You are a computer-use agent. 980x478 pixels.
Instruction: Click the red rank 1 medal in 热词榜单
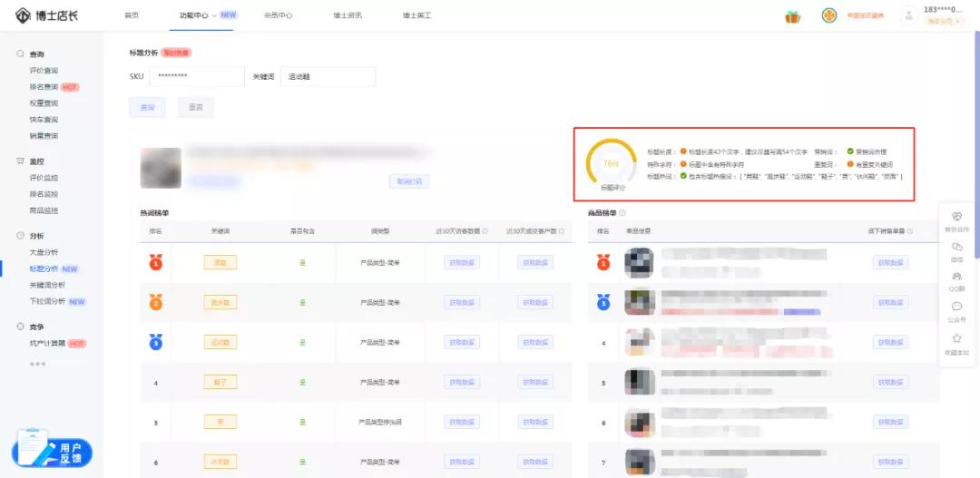156,262
